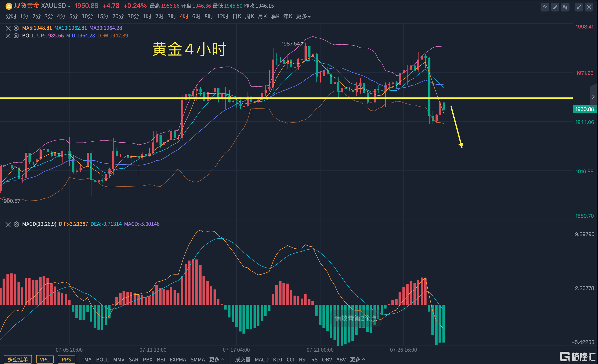
Task: Click the BOLL UP:1985.66 legend value
Action: [x=50, y=36]
